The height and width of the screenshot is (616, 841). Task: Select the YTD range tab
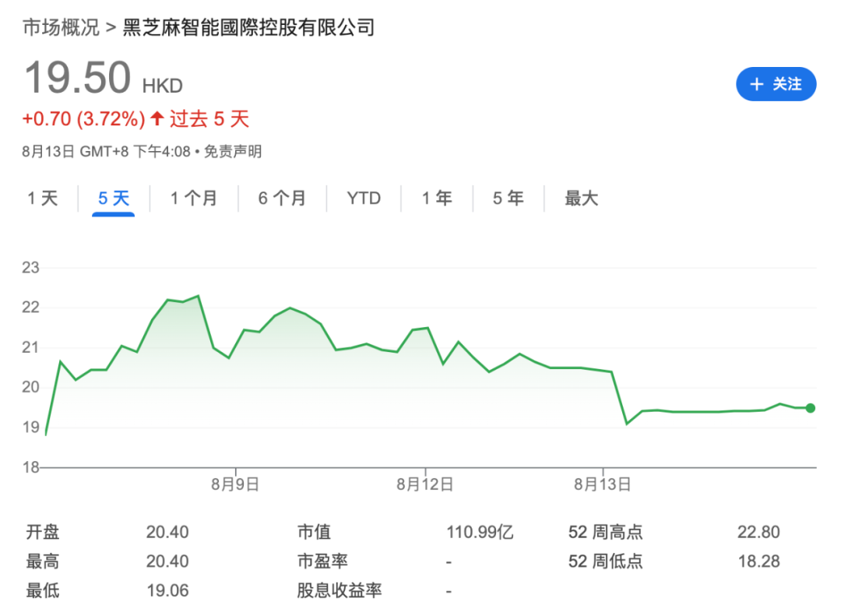pyautogui.click(x=364, y=199)
